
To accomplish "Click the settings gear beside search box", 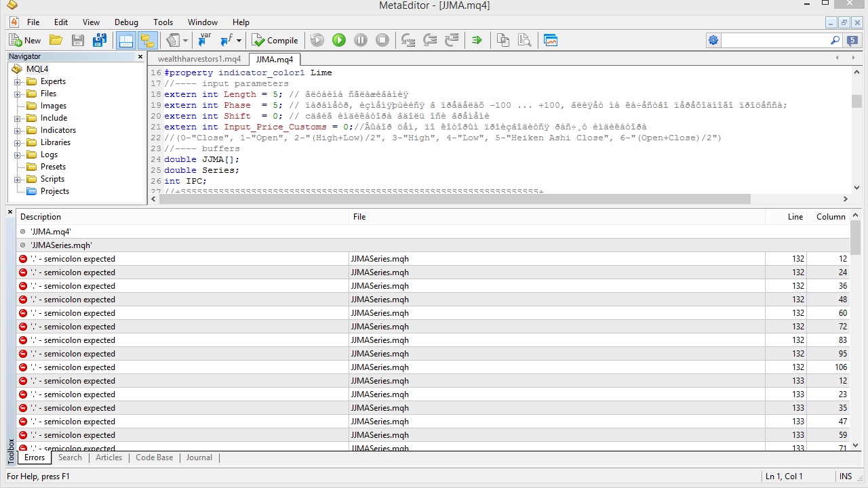I will tap(713, 41).
